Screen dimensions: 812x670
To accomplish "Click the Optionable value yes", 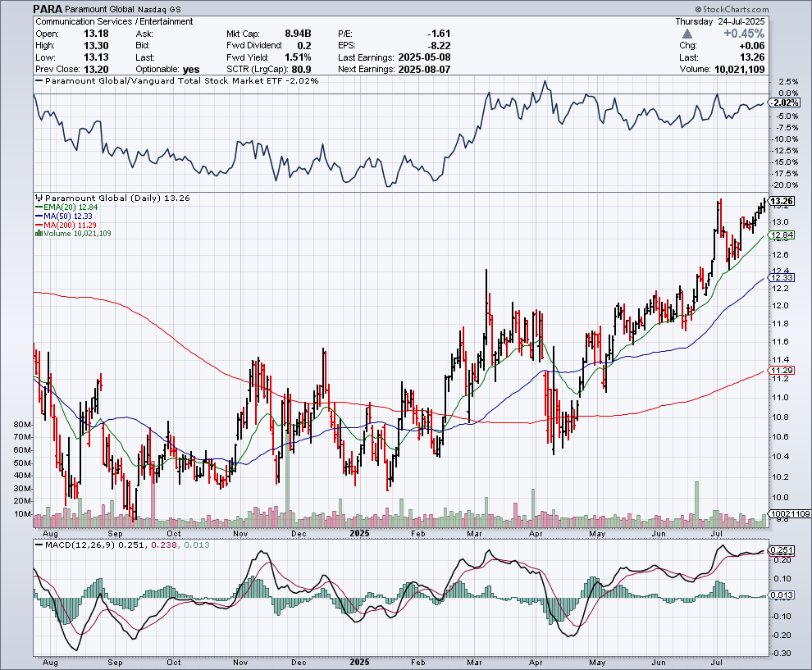I will 191,70.
